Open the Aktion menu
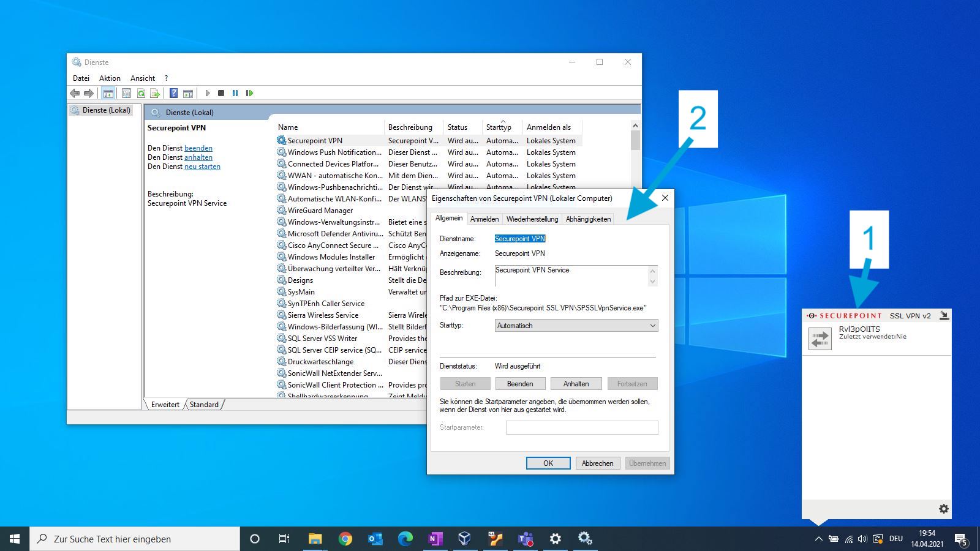 (110, 78)
